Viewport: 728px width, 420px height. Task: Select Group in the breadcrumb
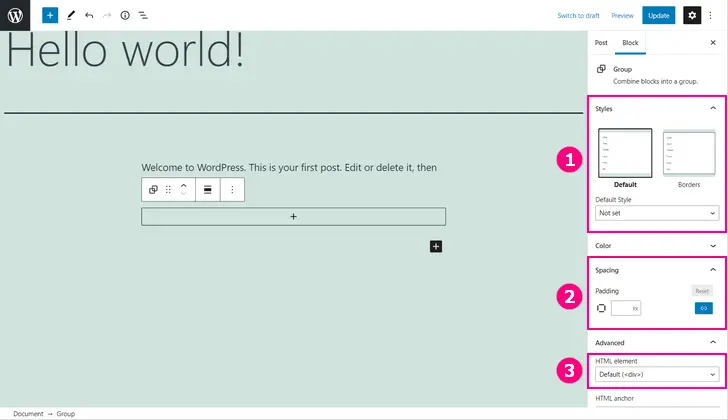(x=65, y=414)
